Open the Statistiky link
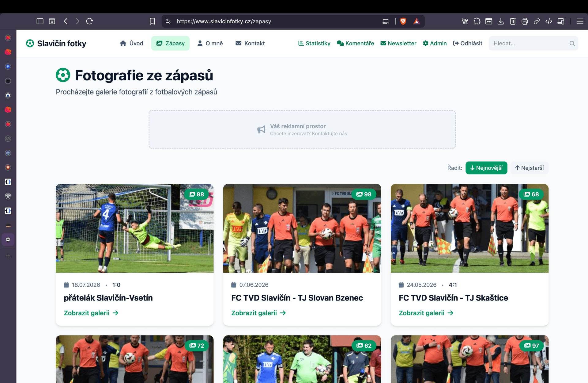Viewport: 588px width, 383px height. [314, 43]
